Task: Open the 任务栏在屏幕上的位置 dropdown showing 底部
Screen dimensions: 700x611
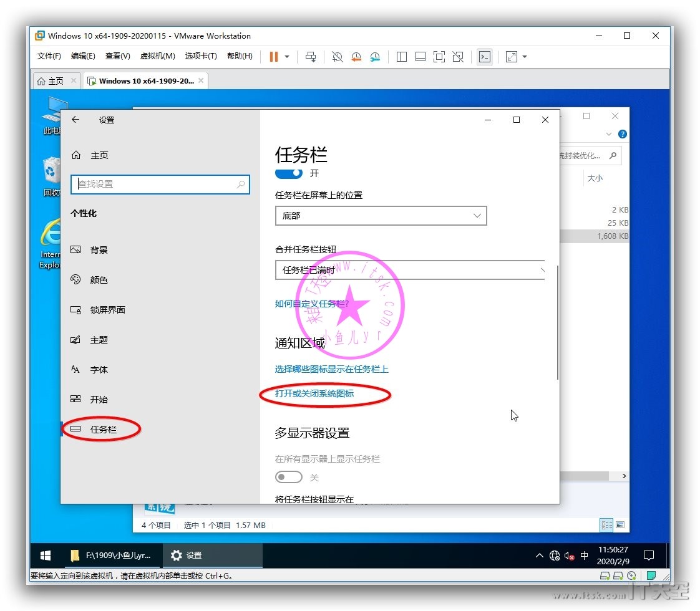Action: [381, 216]
